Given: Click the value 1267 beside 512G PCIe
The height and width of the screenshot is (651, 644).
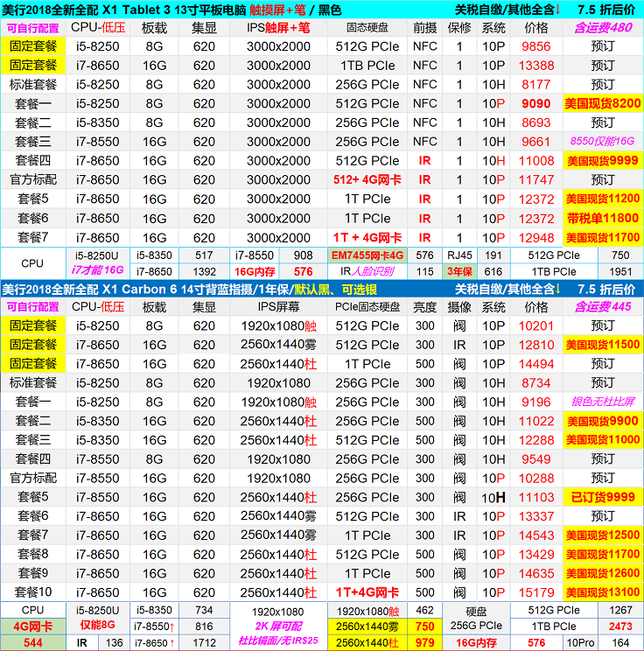Looking at the screenshot, I should tap(620, 611).
